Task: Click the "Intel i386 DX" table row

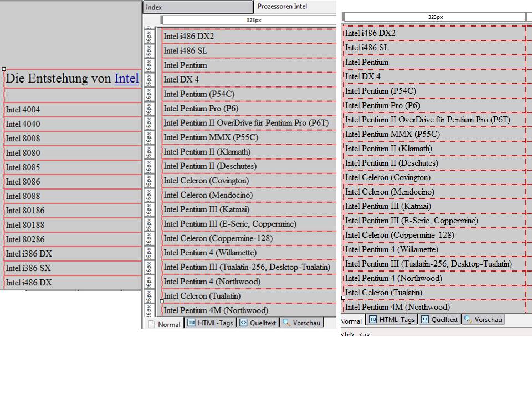Action: tap(73, 254)
